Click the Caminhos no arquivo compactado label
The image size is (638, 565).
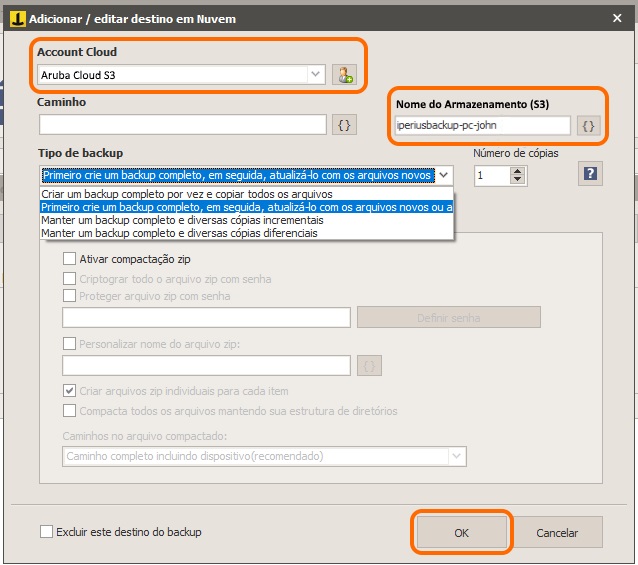pyautogui.click(x=144, y=436)
